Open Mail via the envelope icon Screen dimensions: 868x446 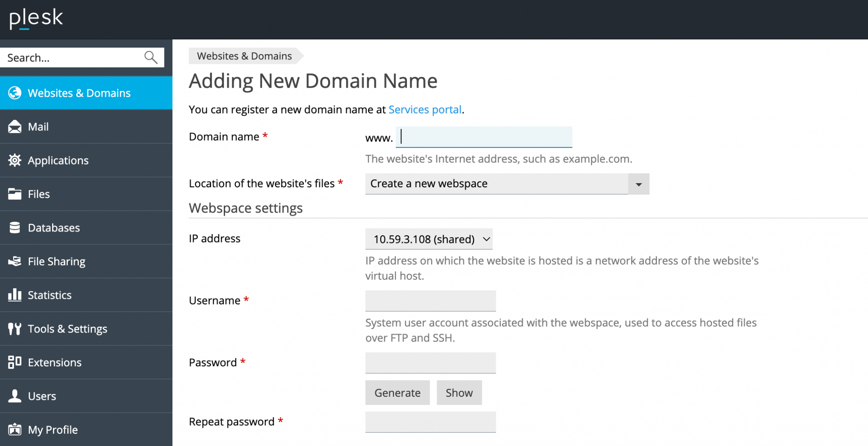15,126
